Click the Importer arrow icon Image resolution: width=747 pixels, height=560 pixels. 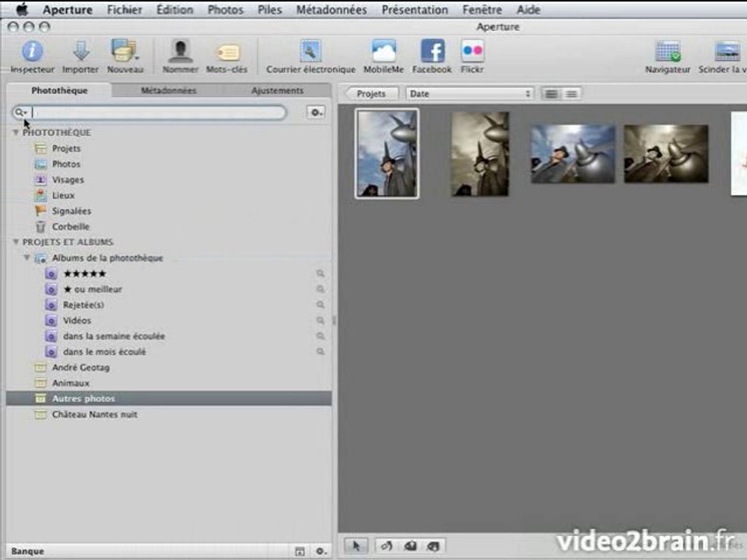tap(81, 51)
